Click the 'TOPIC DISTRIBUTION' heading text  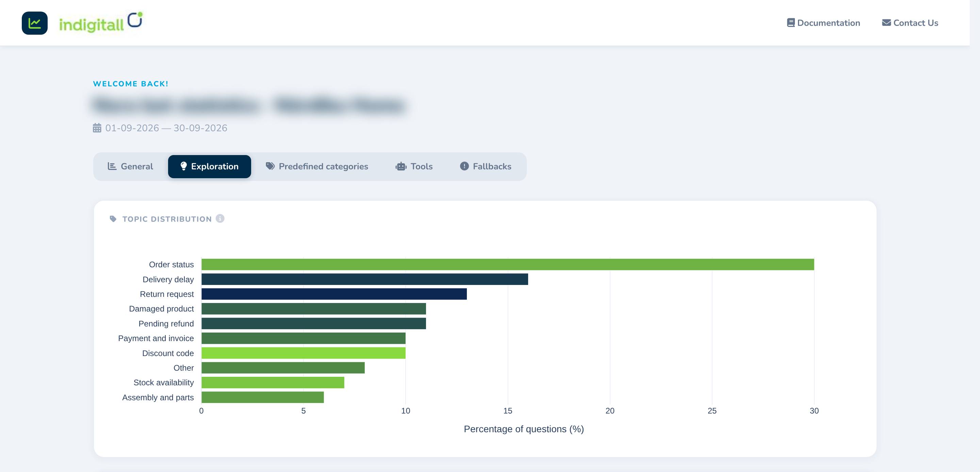(x=167, y=219)
